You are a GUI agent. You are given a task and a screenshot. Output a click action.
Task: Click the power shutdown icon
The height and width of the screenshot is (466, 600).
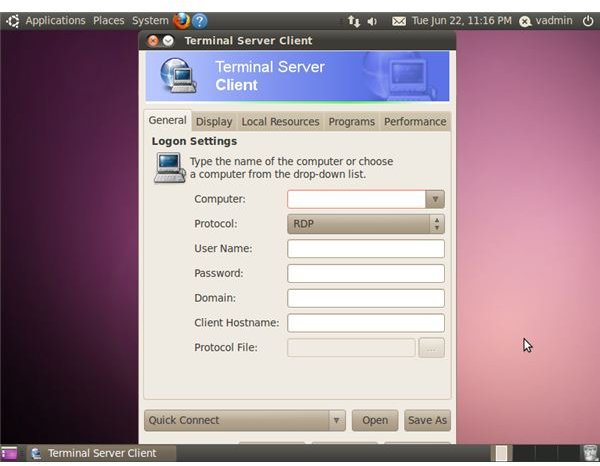click(x=588, y=21)
